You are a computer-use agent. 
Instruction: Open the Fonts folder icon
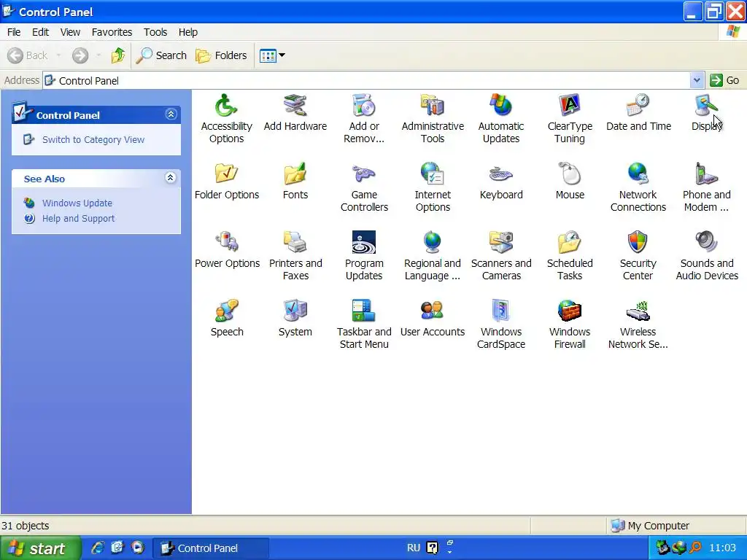[x=295, y=174]
